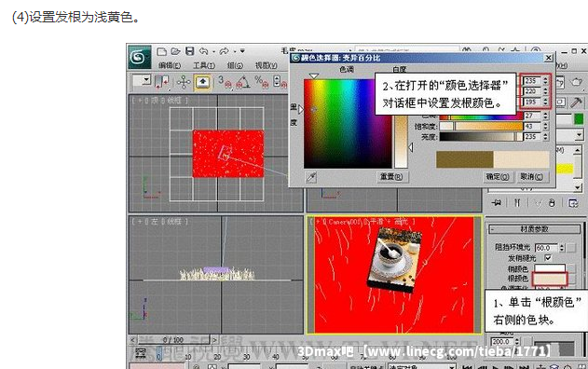Click the 亮度 brightness value slider bar
Screen dimensions: 588x369
pos(481,137)
